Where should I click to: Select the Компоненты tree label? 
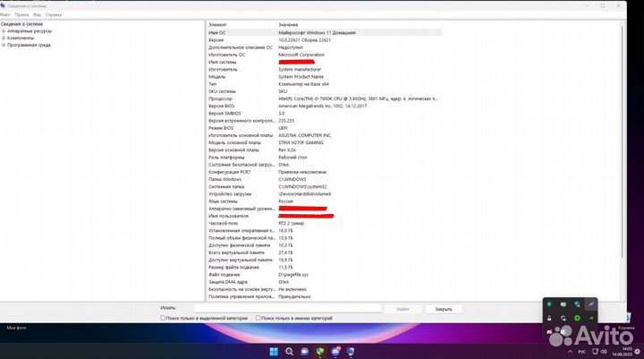(21, 38)
